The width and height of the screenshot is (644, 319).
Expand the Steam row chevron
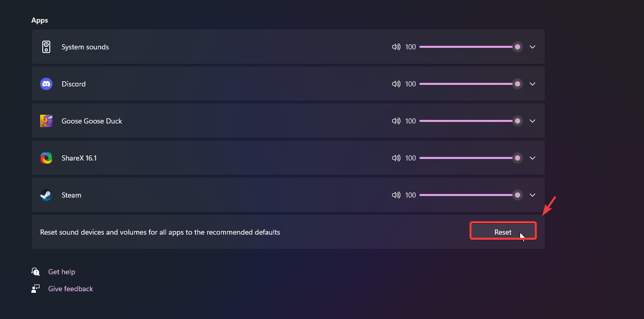point(532,195)
